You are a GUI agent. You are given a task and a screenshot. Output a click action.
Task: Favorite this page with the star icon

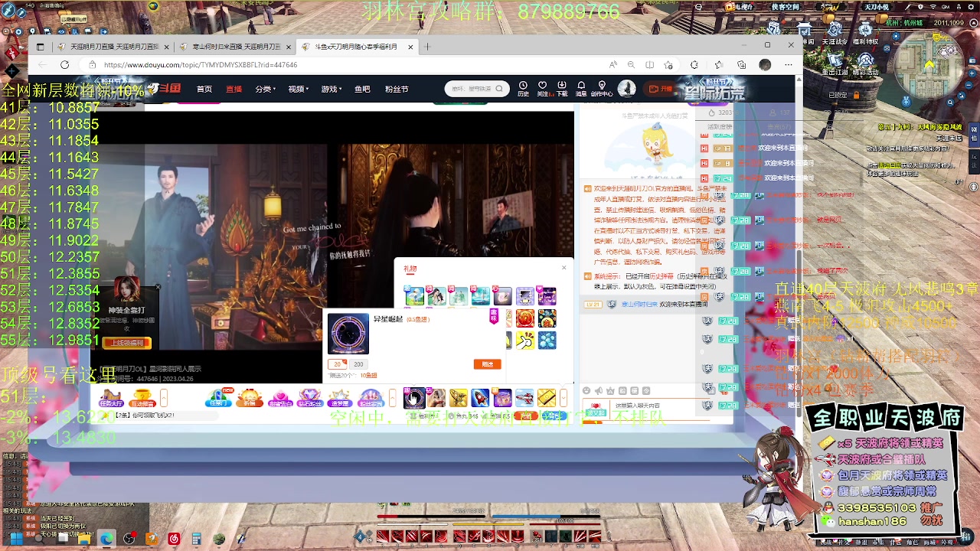668,65
